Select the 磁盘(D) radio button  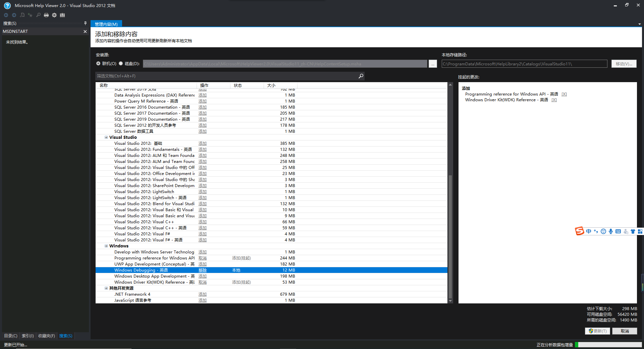pyautogui.click(x=121, y=63)
